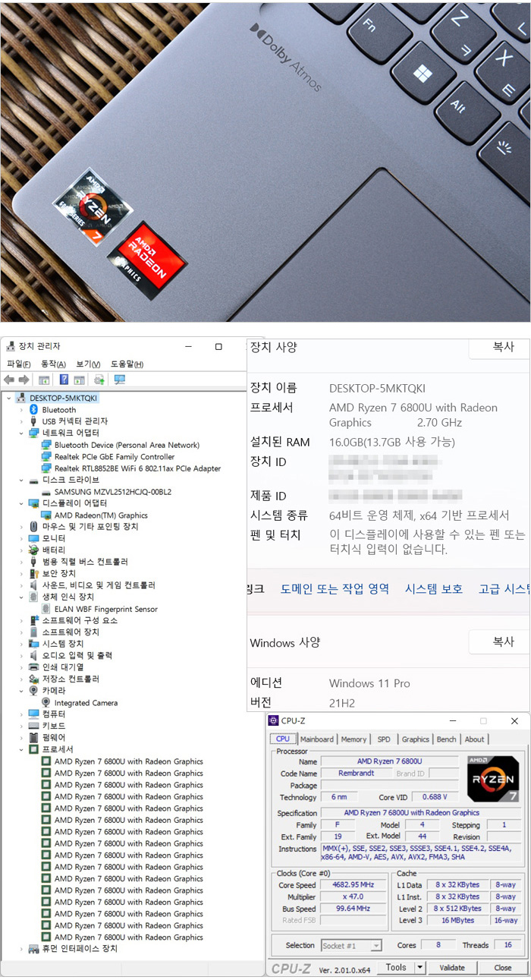Open the Tools dropdown arrow in CPU-Z
The height and width of the screenshot is (980, 531).
(420, 967)
